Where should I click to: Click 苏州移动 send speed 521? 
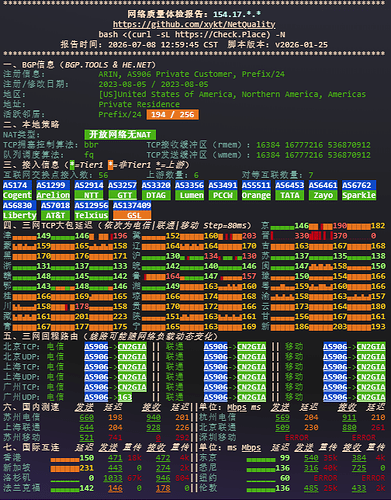pos(87,438)
